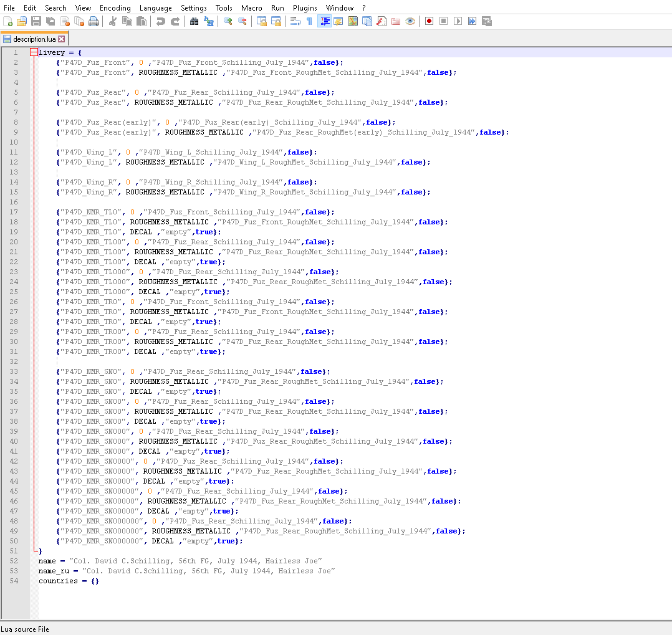Toggle the indent guide button

pos(324,21)
